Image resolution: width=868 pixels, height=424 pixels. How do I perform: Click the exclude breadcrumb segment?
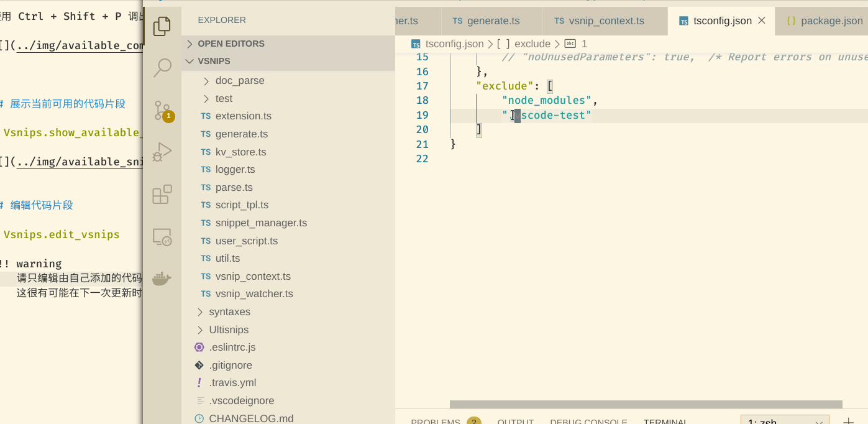pos(532,44)
